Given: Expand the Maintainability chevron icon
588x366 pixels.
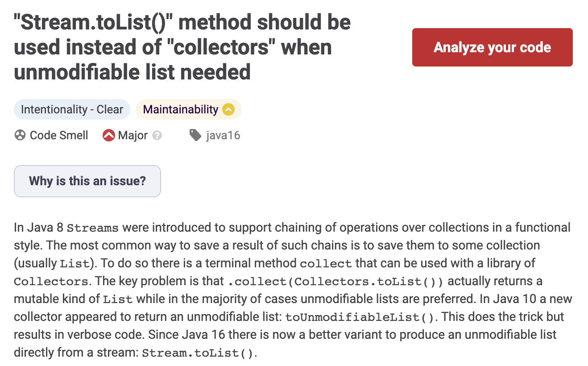Looking at the screenshot, I should pos(228,109).
